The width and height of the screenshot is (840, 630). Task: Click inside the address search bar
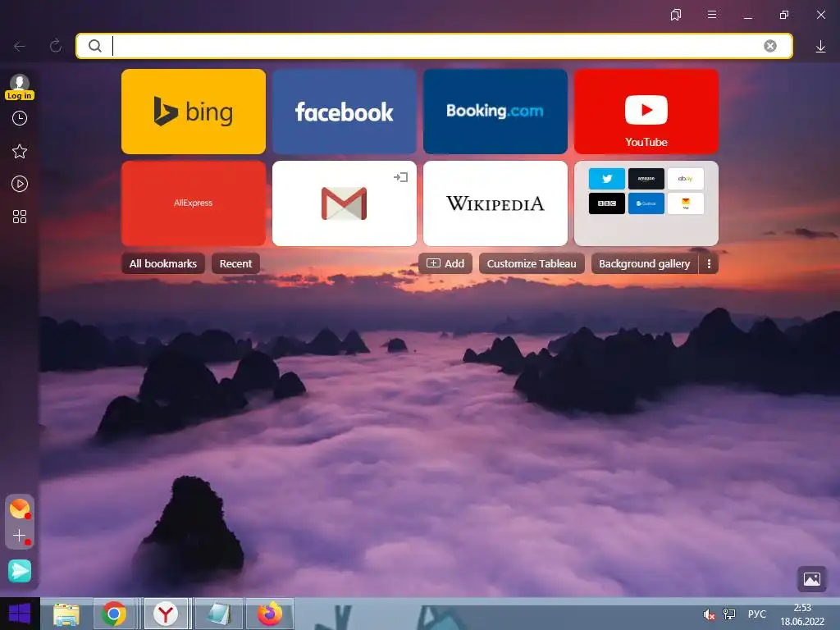tap(434, 46)
